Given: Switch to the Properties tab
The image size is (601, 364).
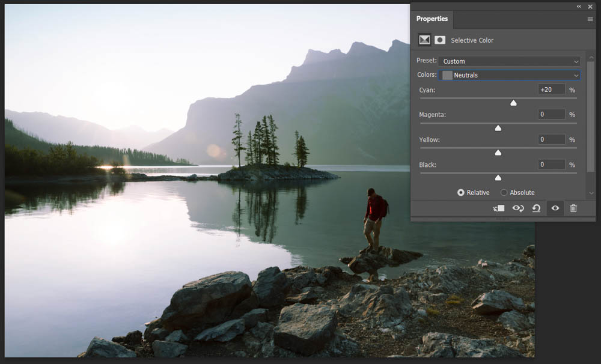Looking at the screenshot, I should tap(432, 19).
